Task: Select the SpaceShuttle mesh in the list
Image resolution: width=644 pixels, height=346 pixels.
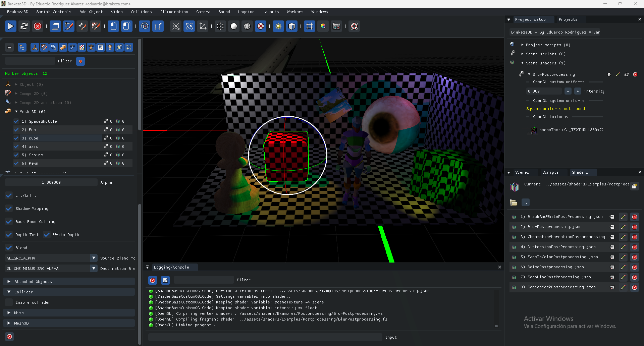Action: click(x=43, y=121)
